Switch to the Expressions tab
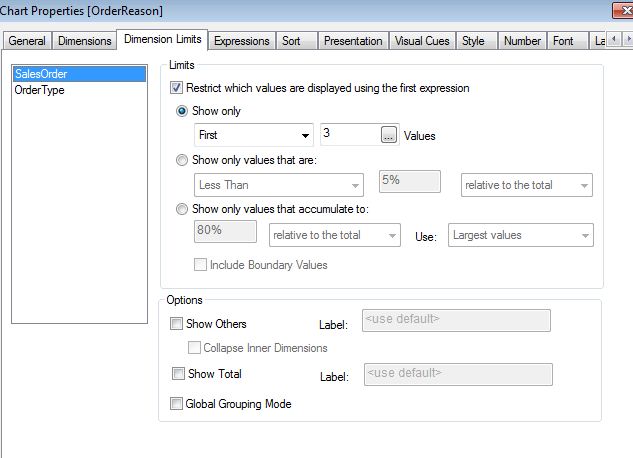The width and height of the screenshot is (633, 458). (241, 41)
